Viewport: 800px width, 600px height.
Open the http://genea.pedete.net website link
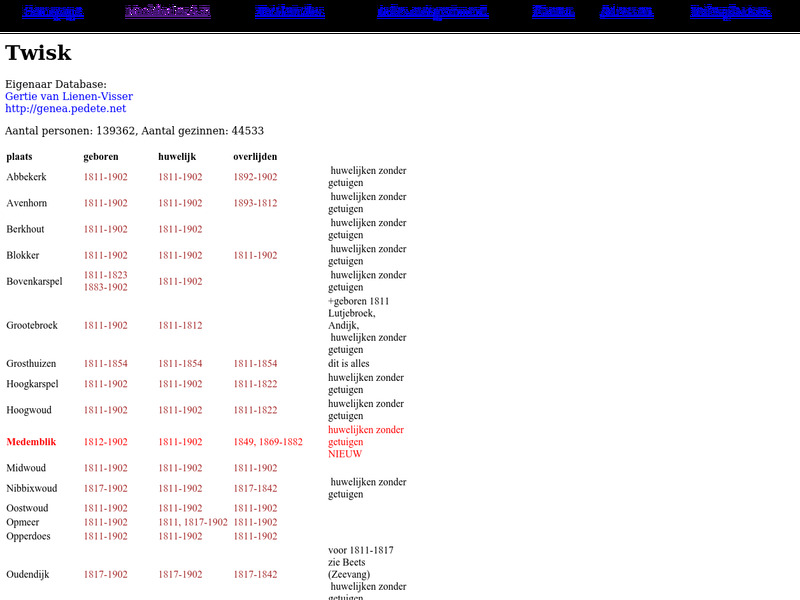(62, 108)
